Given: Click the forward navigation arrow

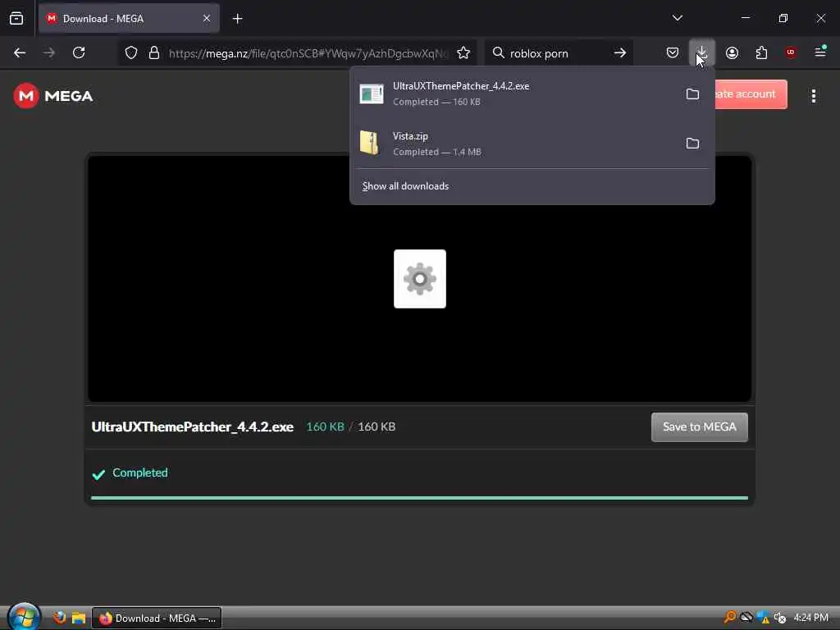Looking at the screenshot, I should tap(48, 52).
